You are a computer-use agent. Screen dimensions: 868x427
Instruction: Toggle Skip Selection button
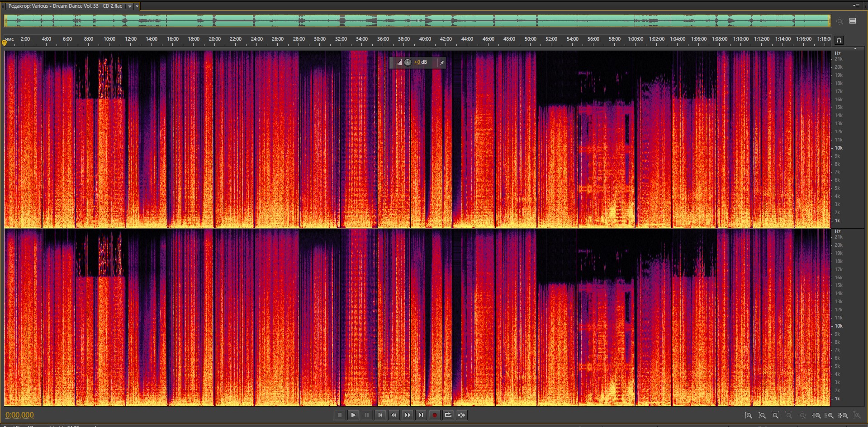[462, 415]
